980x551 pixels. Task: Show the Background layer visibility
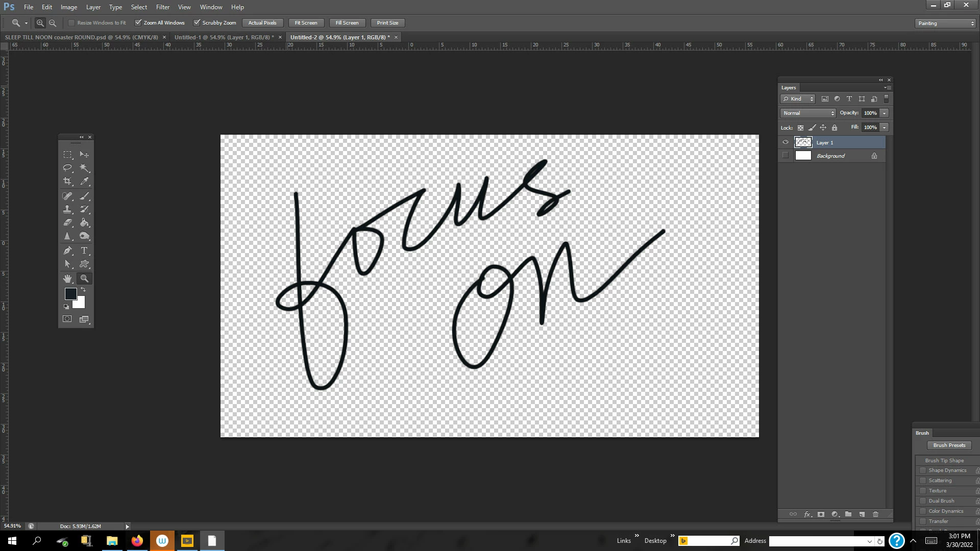[x=786, y=156]
